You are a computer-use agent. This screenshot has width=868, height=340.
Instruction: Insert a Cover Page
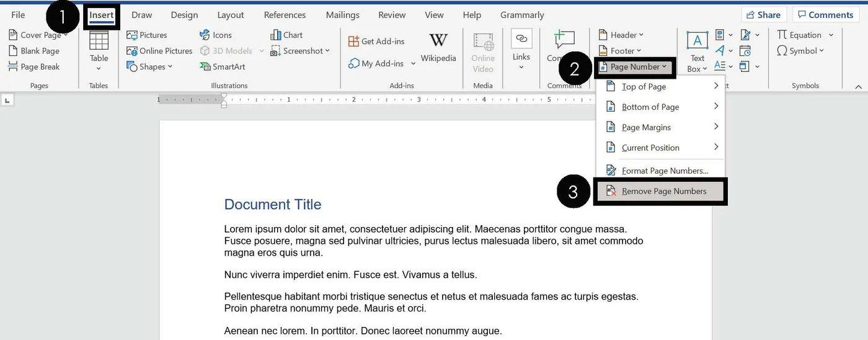click(38, 35)
